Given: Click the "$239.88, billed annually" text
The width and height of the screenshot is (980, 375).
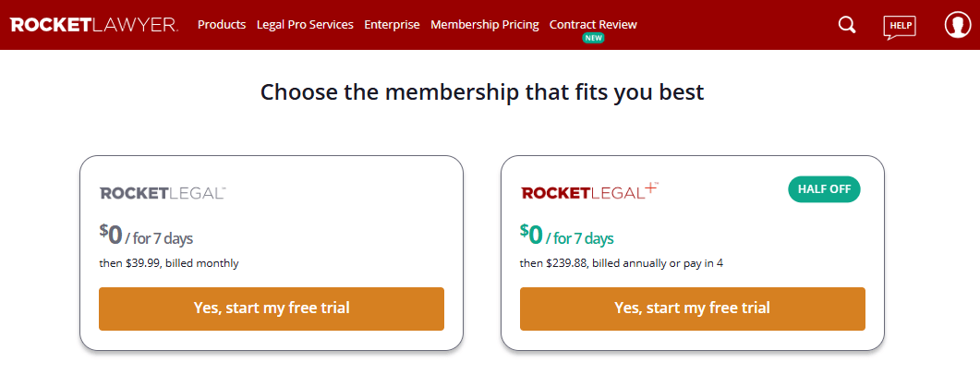Looking at the screenshot, I should pyautogui.click(x=622, y=263).
